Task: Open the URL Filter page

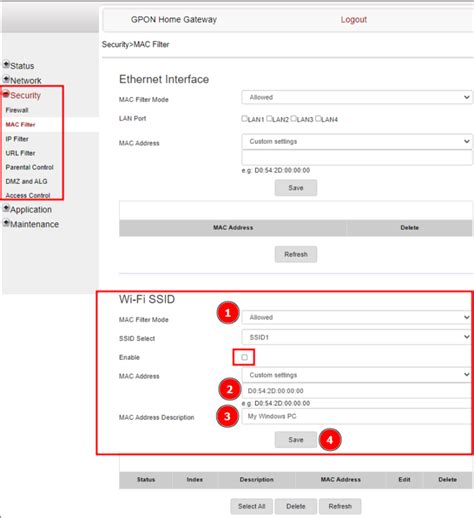Action: click(20, 153)
